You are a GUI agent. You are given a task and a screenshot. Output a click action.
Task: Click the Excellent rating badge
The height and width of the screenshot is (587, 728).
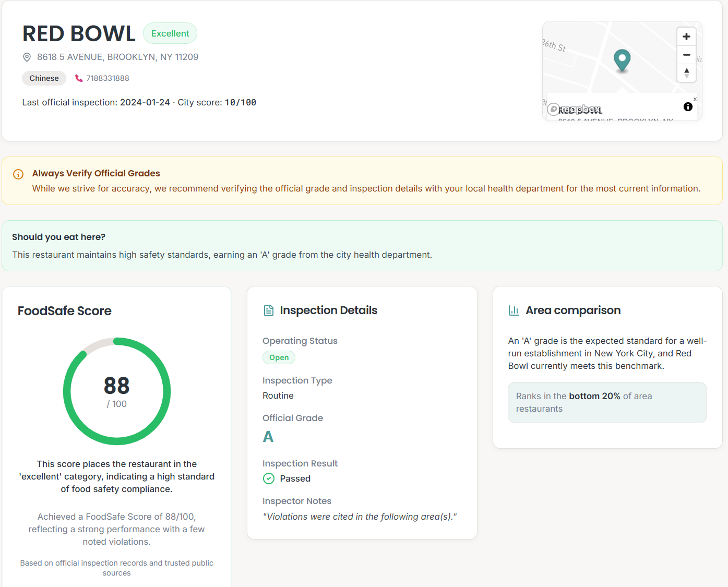click(170, 33)
